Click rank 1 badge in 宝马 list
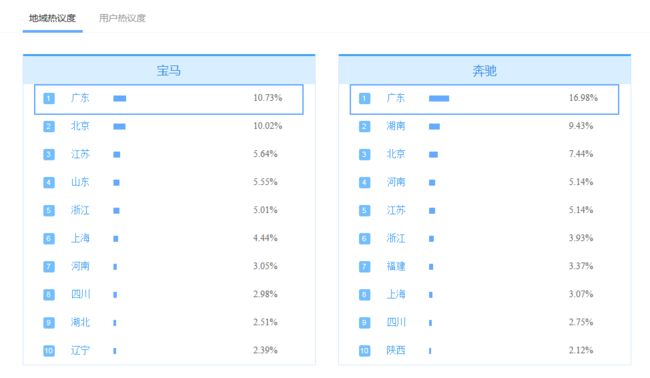This screenshot has width=650, height=378. coord(49,98)
